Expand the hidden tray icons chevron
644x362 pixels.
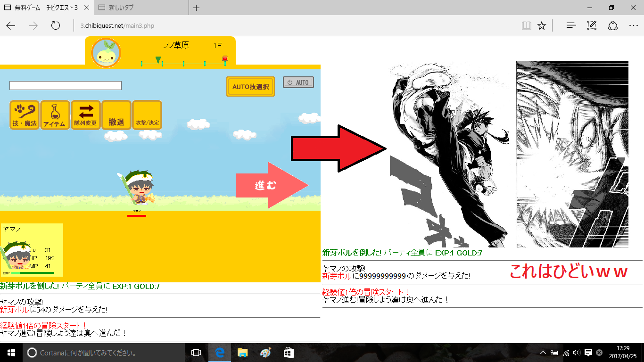pos(543,353)
